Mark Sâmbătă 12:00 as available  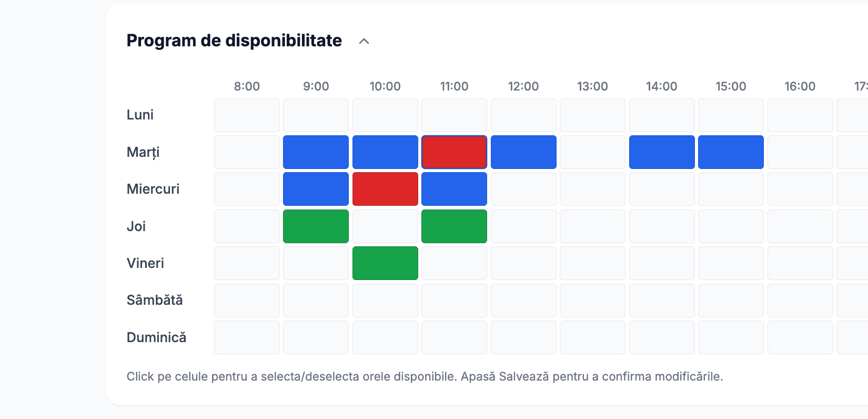[523, 300]
